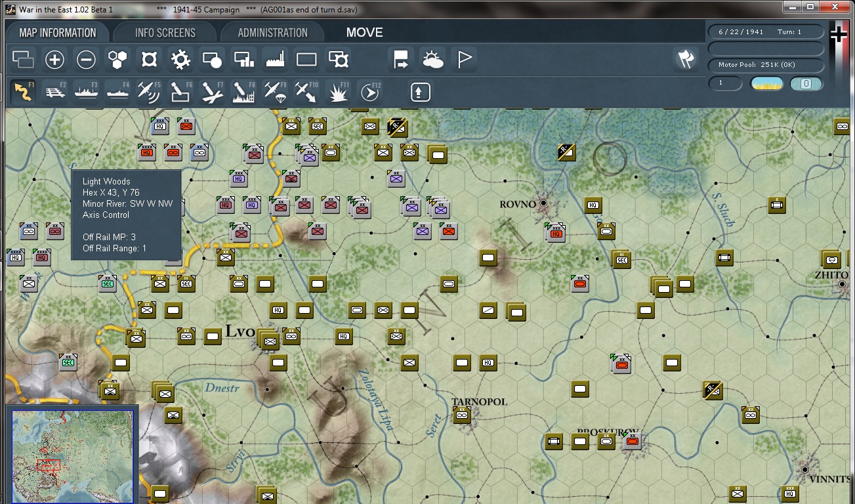Click the overlapping rectangles icon

(23, 60)
